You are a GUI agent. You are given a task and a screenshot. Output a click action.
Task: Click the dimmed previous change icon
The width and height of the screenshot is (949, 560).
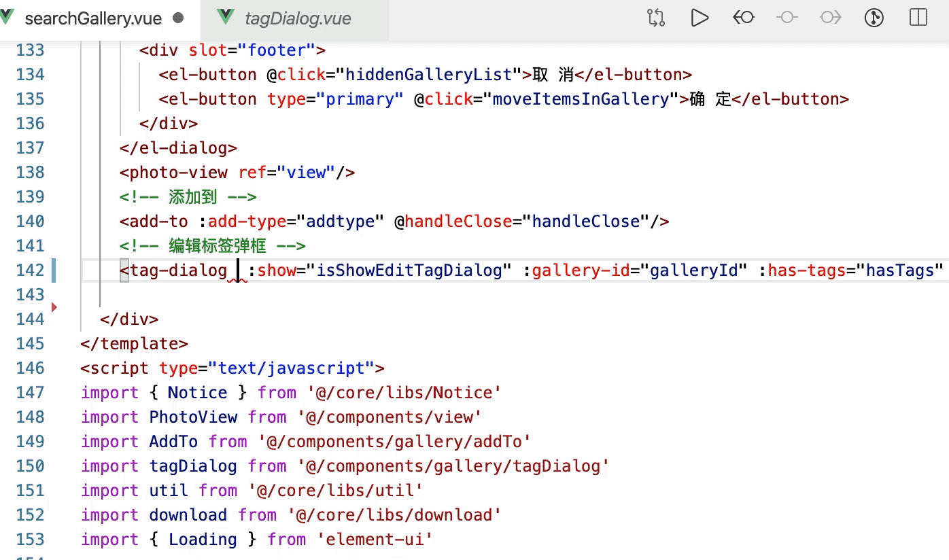pyautogui.click(x=787, y=18)
